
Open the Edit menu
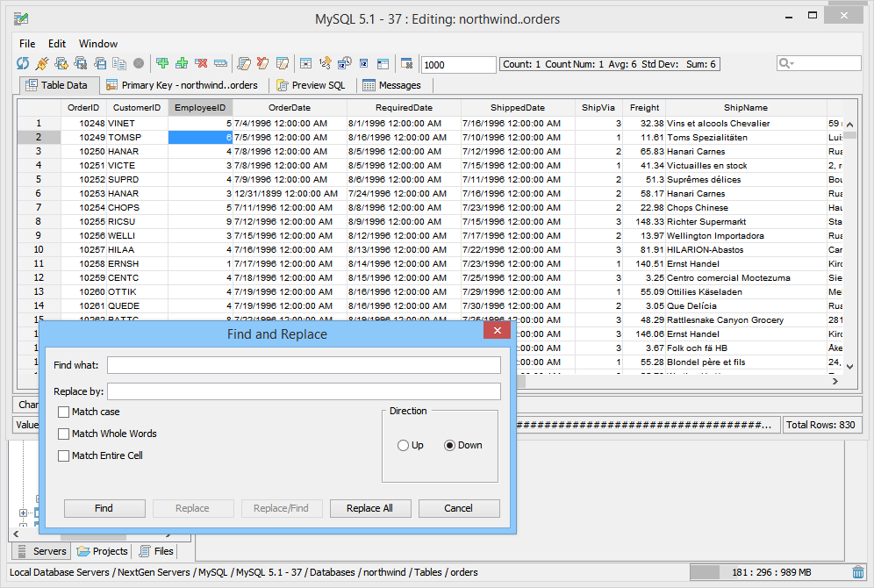[57, 44]
